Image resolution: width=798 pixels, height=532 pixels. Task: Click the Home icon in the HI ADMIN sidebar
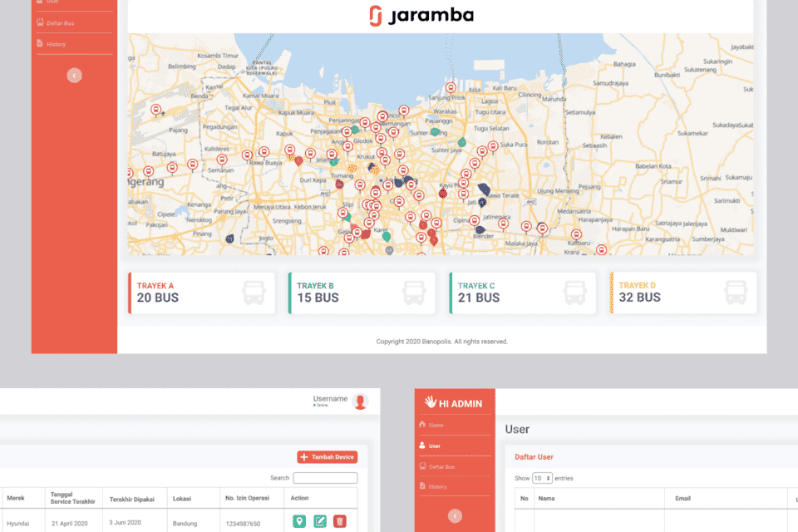click(x=422, y=425)
